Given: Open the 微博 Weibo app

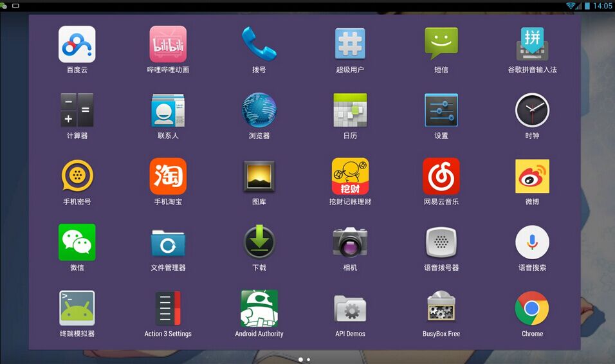Looking at the screenshot, I should (532, 176).
